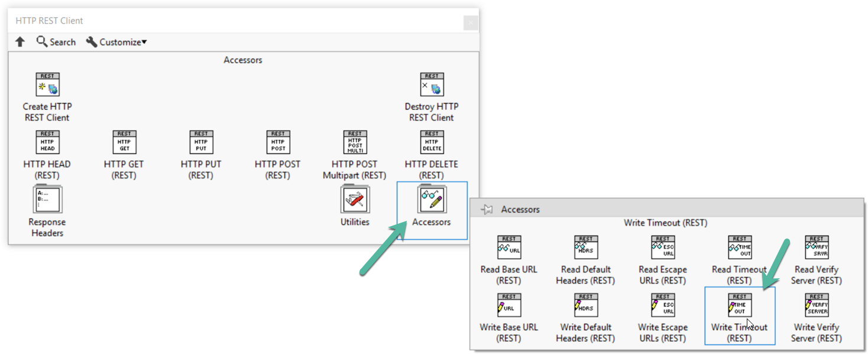
Task: Pick the HTTP GET (REST) function
Action: [x=124, y=142]
